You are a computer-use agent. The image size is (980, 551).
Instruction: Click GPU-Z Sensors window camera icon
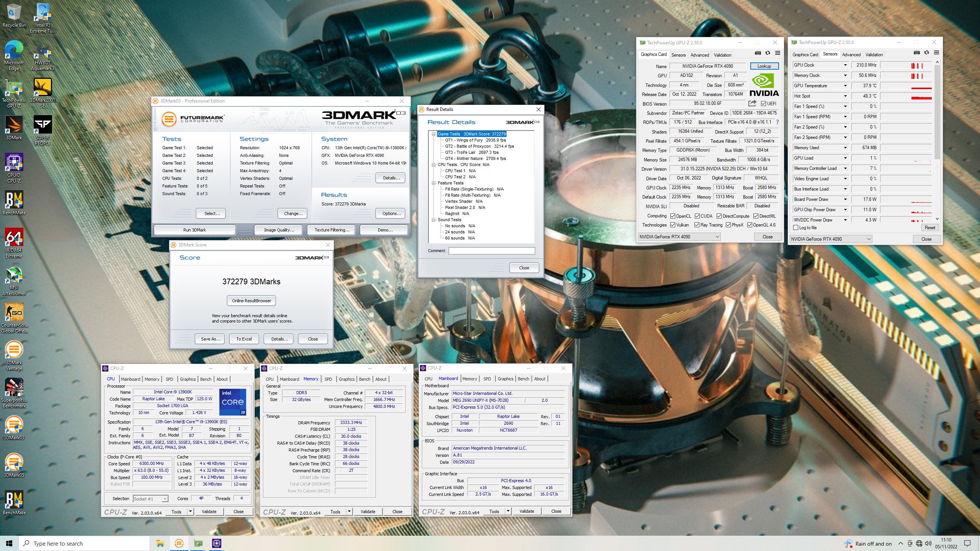point(916,53)
